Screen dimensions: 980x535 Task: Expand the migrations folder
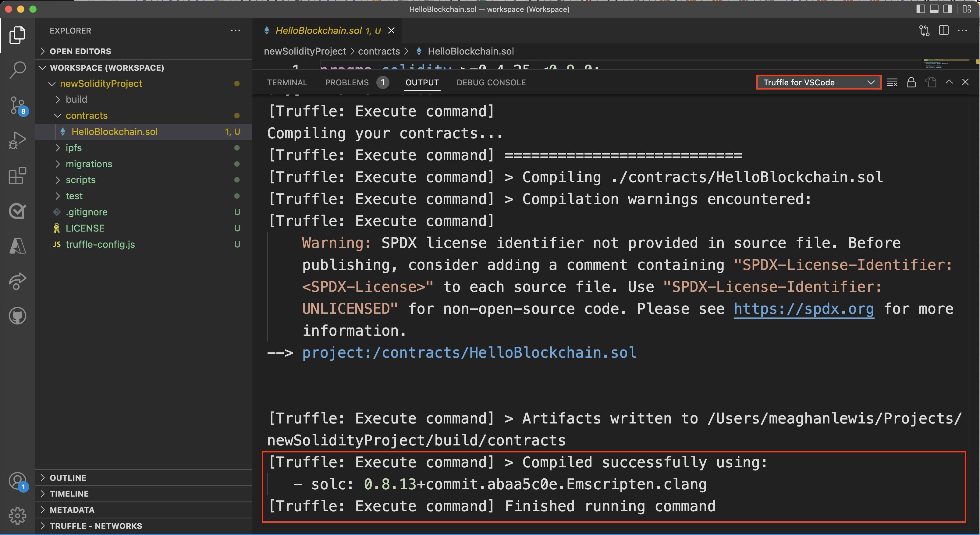[x=144, y=164]
